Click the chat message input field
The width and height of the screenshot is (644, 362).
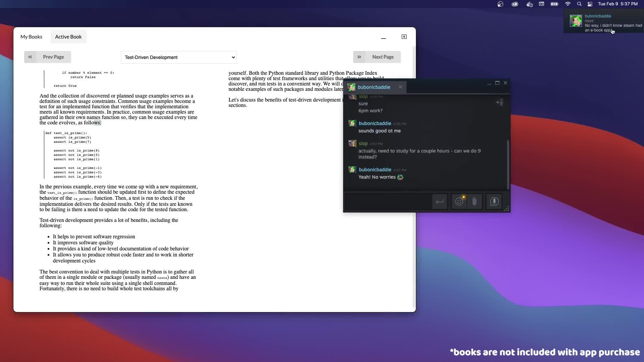[388, 201]
